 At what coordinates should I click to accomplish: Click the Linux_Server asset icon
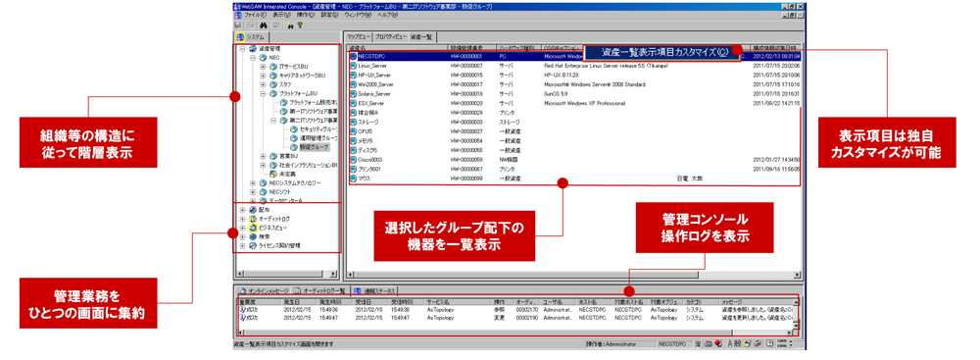point(353,66)
